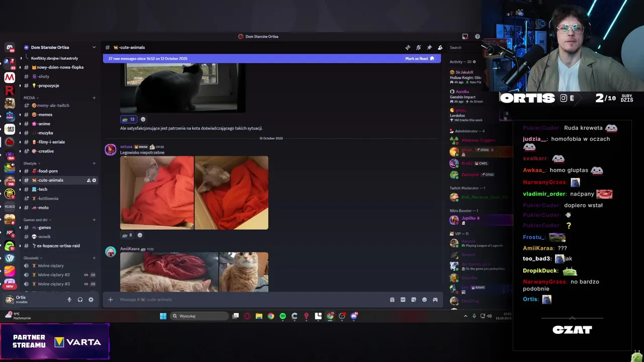The width and height of the screenshot is (644, 362).
Task: Open the Threads icon in channel header
Action: [x=408, y=47]
